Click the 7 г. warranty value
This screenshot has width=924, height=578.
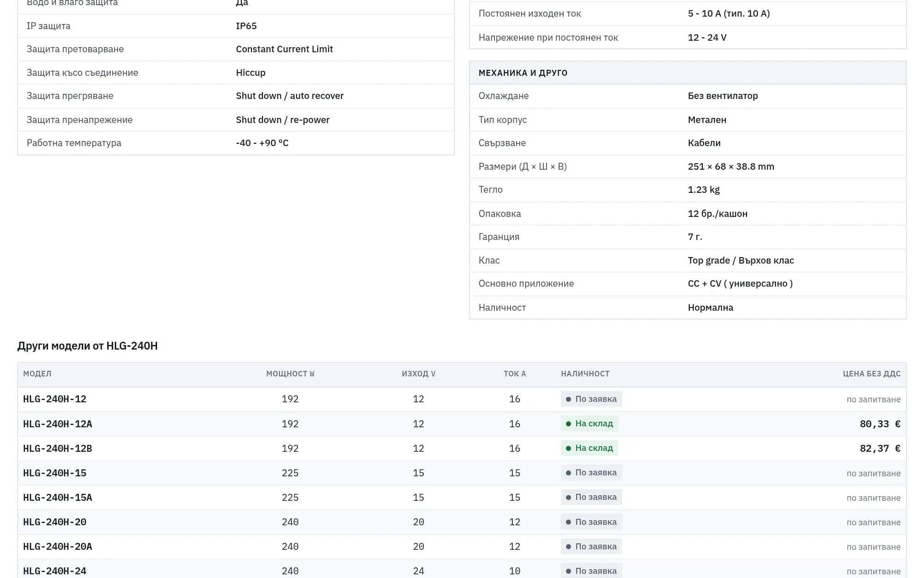(x=695, y=237)
